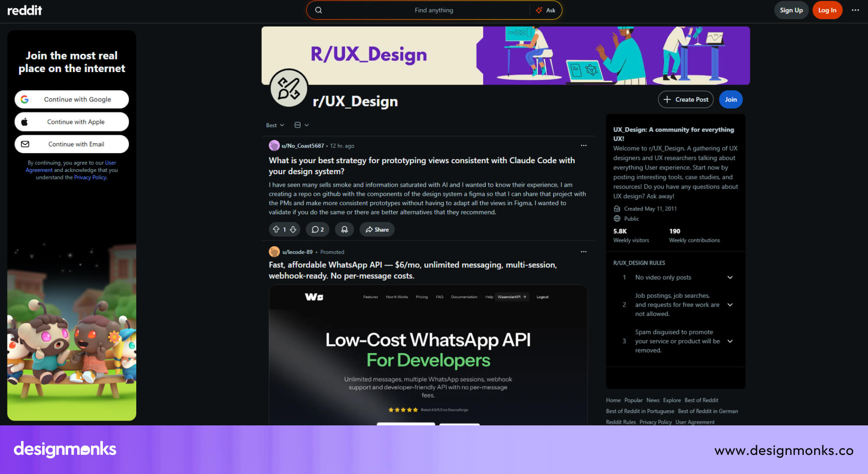Upvote the Claude Code prototyping post

[x=276, y=230]
